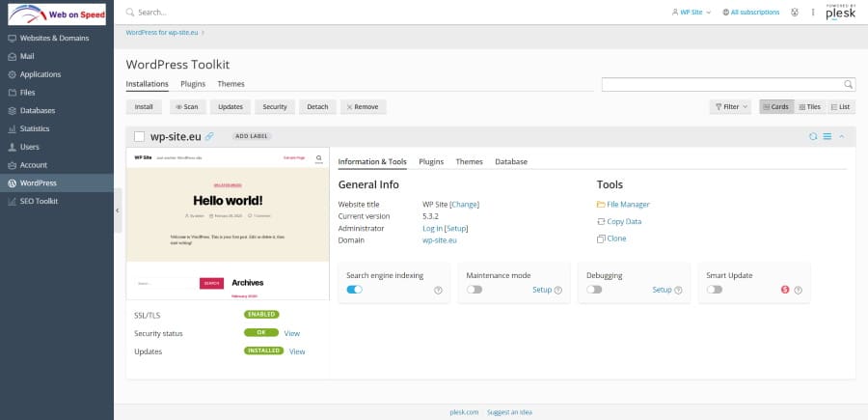
Task: Select Information & Tools tab
Action: point(372,162)
